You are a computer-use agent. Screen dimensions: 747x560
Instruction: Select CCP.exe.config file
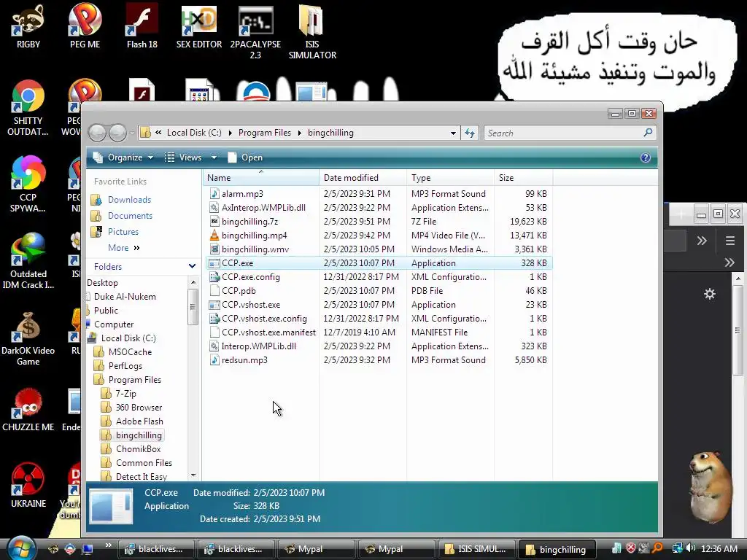[251, 276]
